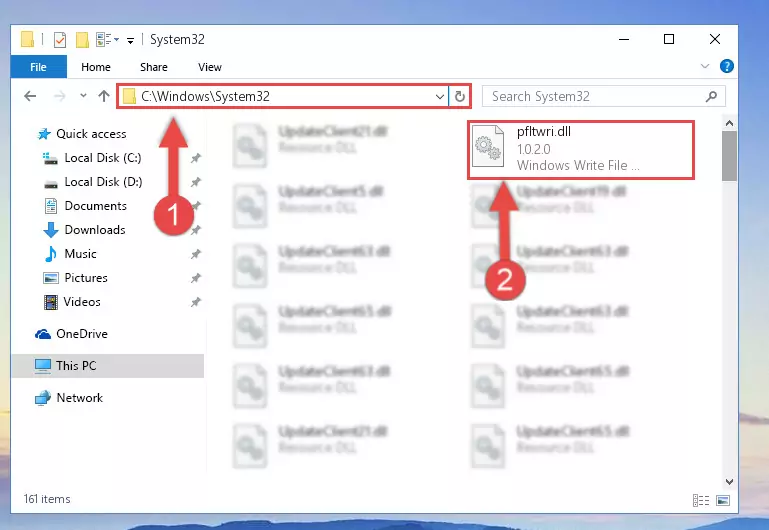Click the This PC monitor icon
This screenshot has width=769, height=530.
(x=43, y=366)
